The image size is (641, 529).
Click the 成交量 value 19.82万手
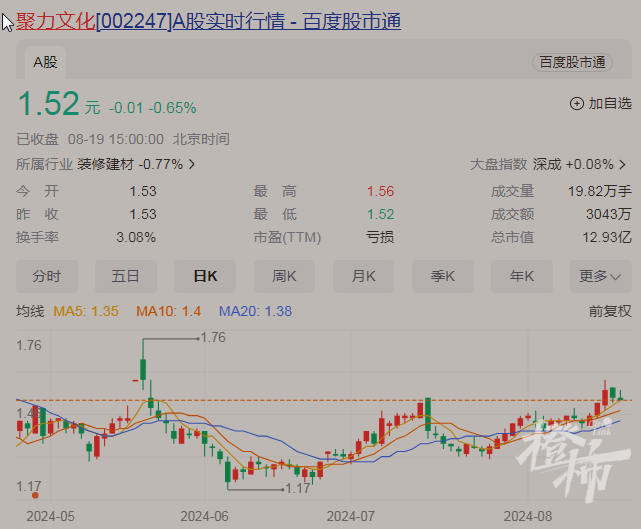click(600, 191)
